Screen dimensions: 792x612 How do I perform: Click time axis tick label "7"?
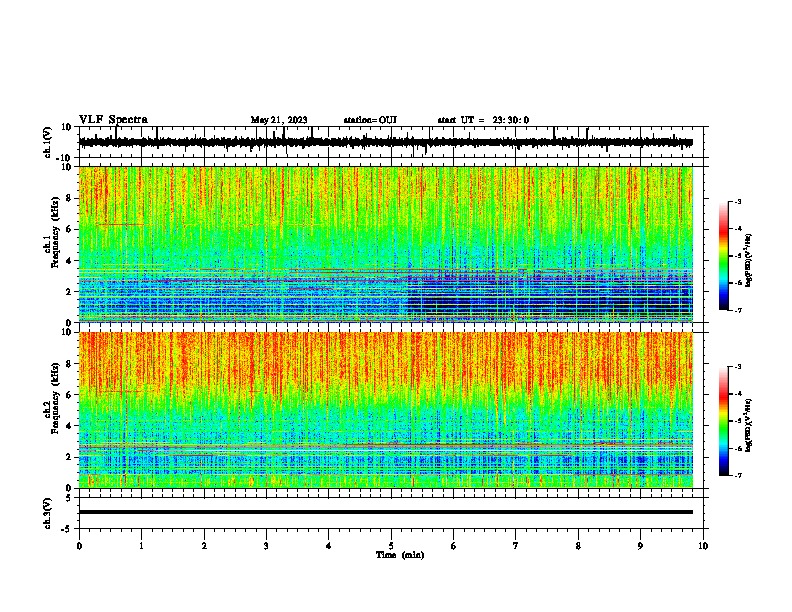pos(516,546)
